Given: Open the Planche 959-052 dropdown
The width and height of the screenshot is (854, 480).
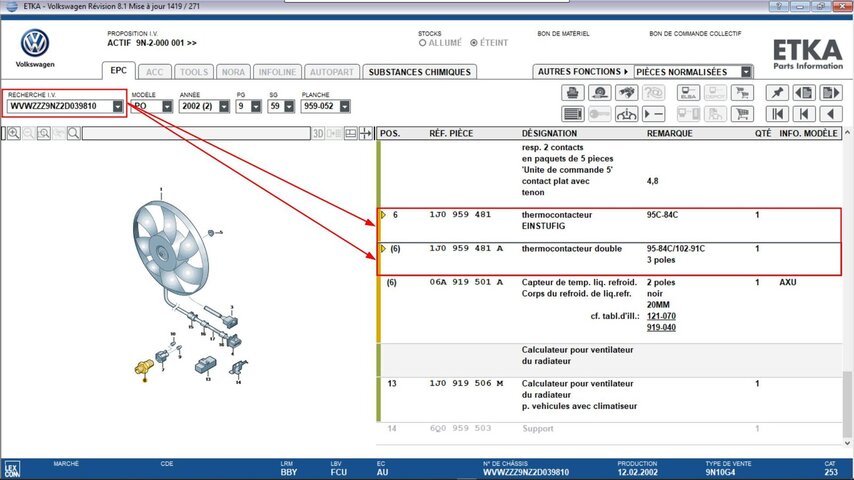Looking at the screenshot, I should pos(344,106).
